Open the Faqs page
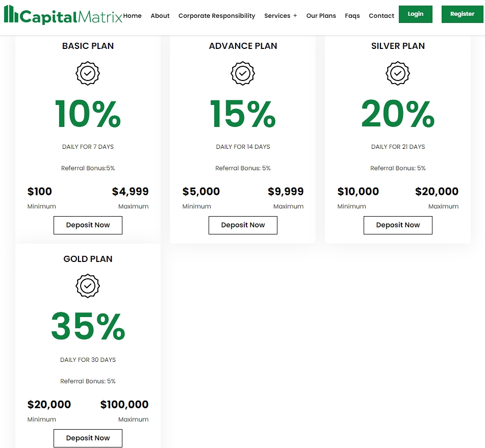Image resolution: width=485 pixels, height=448 pixels. (352, 16)
